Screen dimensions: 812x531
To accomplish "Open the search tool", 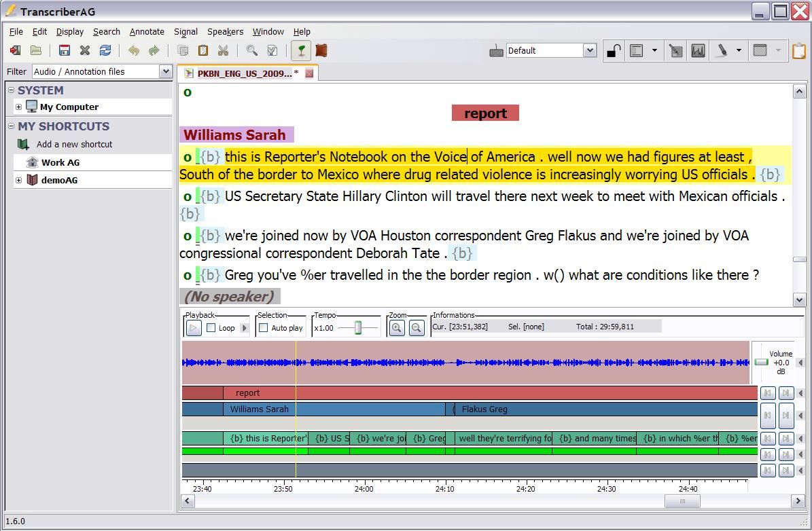I will click(x=251, y=50).
